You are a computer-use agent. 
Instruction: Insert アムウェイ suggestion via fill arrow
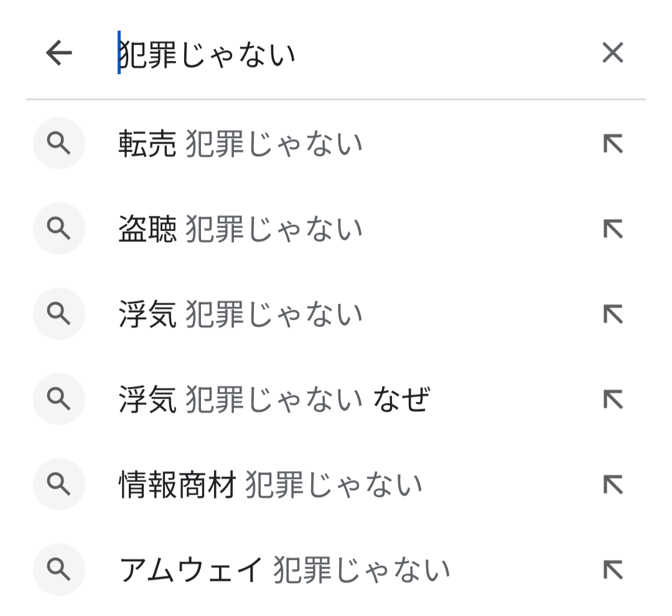[x=613, y=571]
